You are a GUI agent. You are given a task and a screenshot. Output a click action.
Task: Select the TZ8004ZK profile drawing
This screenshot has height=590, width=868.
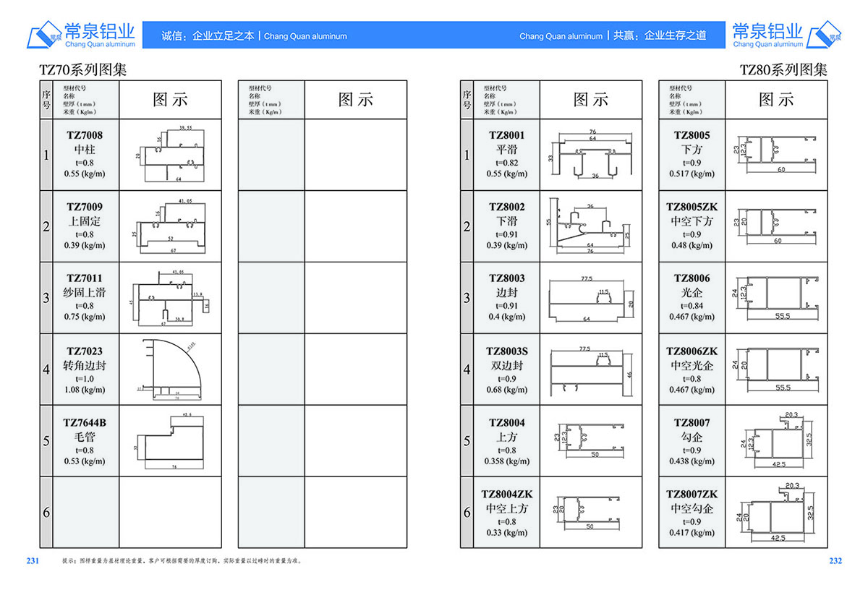click(x=588, y=513)
